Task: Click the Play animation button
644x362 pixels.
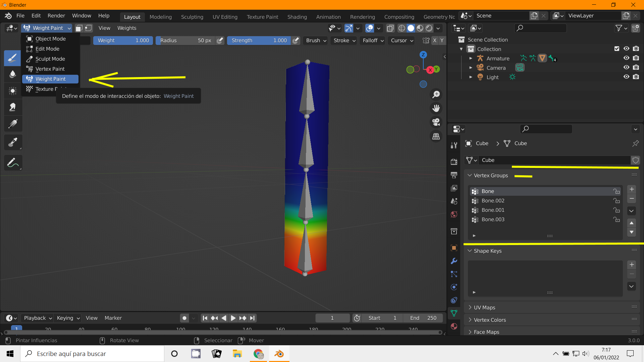Action: [233, 318]
